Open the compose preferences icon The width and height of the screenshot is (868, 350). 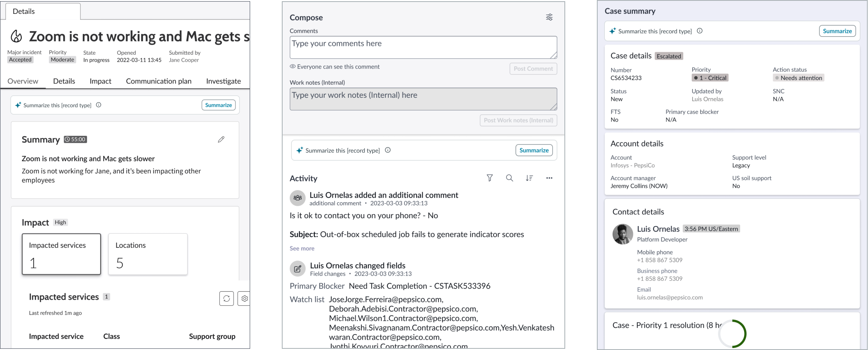point(549,17)
